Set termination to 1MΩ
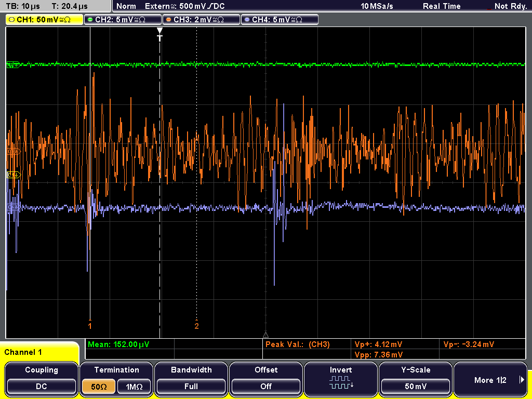Image resolution: width=532 pixels, height=399 pixels. point(134,387)
